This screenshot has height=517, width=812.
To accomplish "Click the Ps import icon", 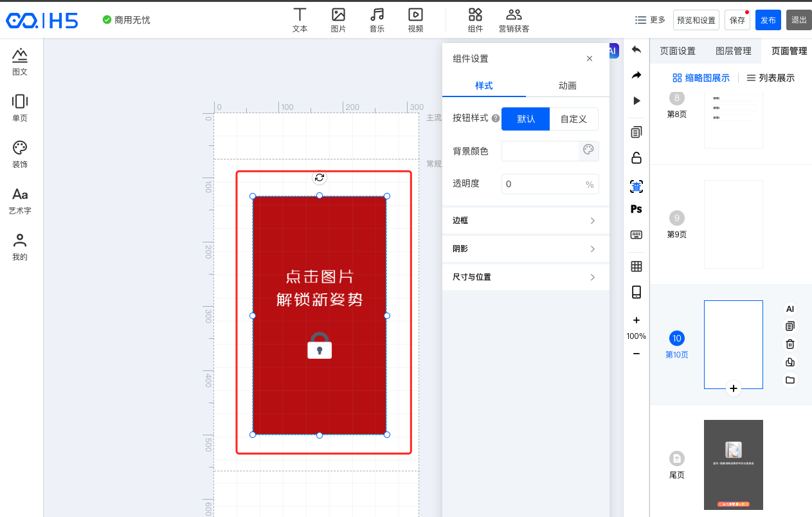I will 636,209.
